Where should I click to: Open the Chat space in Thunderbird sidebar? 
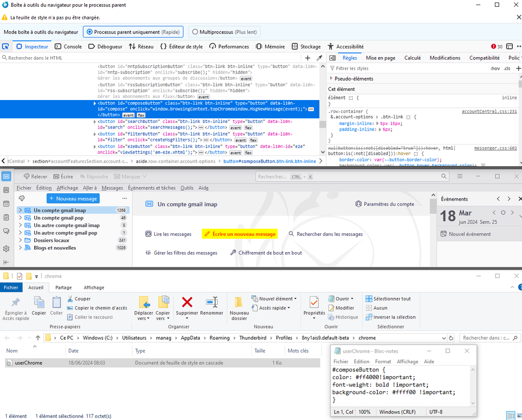[x=6, y=231]
